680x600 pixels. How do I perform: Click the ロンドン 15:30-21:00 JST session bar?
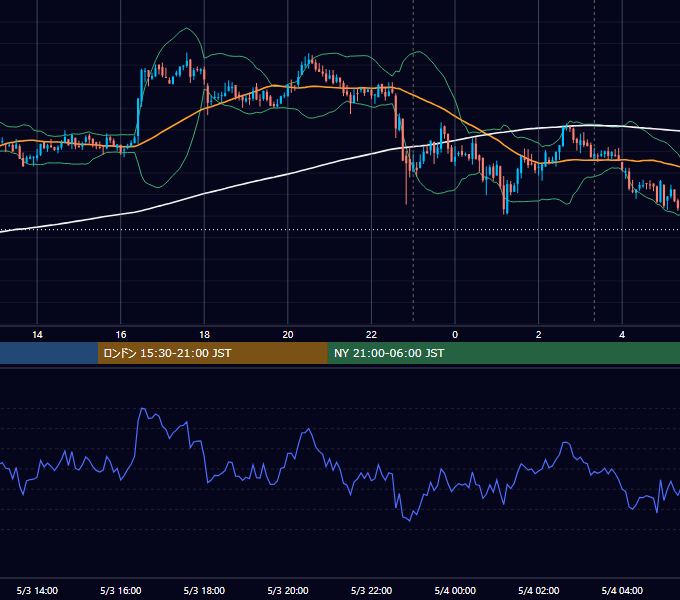point(212,353)
